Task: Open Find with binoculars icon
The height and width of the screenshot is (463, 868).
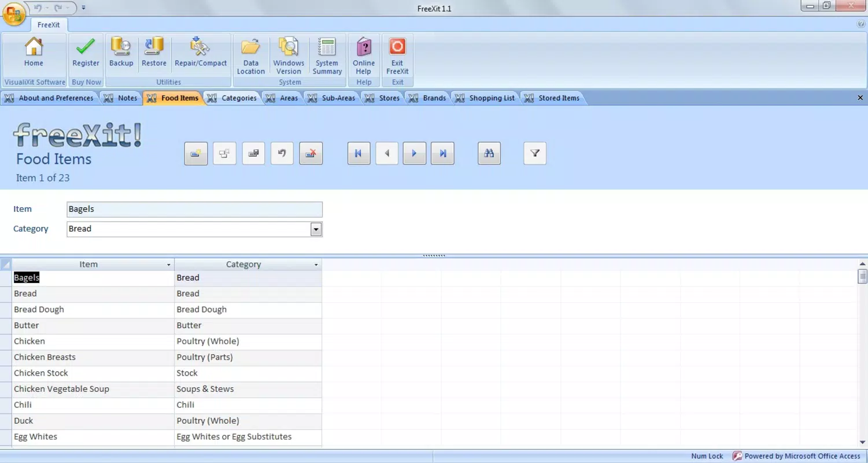Action: coord(489,153)
